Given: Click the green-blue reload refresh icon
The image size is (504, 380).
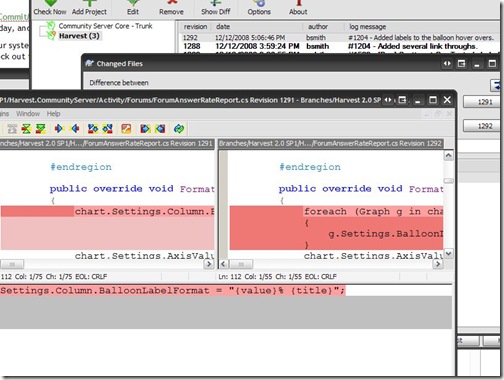Looking at the screenshot, I should (x=179, y=129).
